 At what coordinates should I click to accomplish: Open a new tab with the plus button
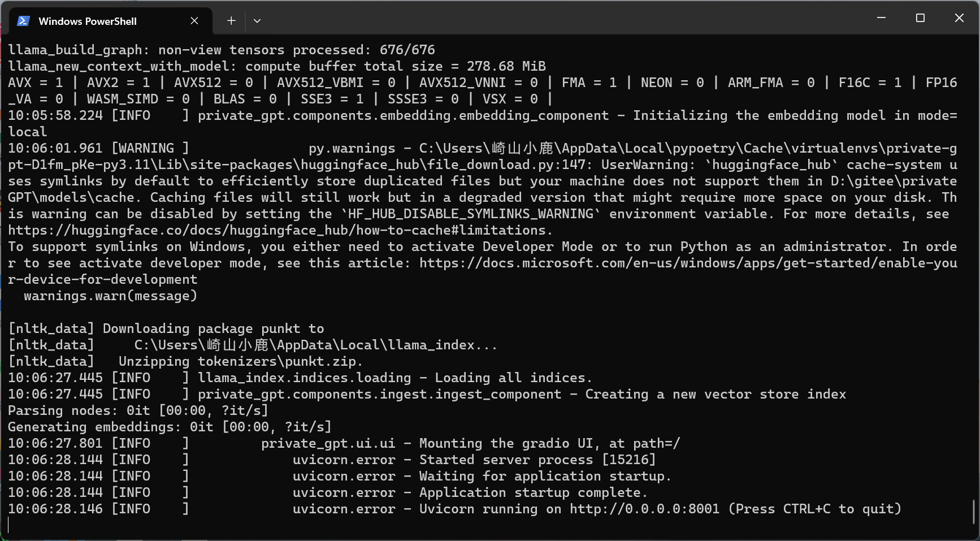coord(231,21)
